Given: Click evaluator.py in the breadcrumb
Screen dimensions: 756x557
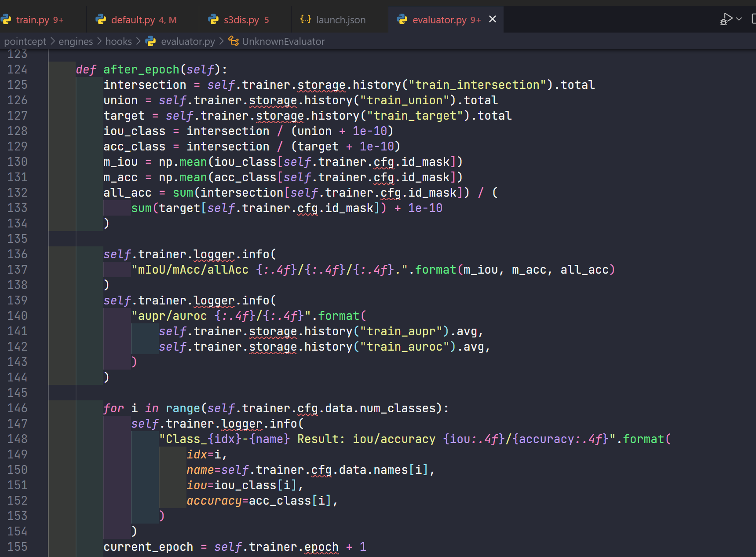Looking at the screenshot, I should click(188, 41).
